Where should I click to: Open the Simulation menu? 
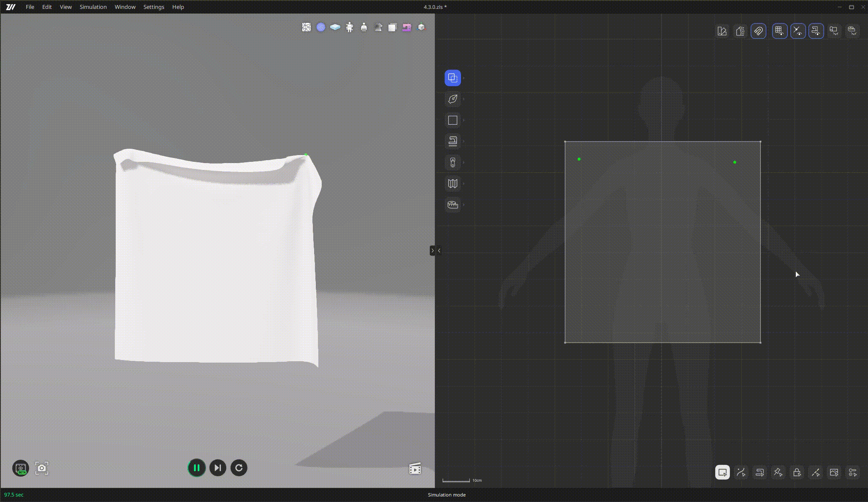(93, 7)
